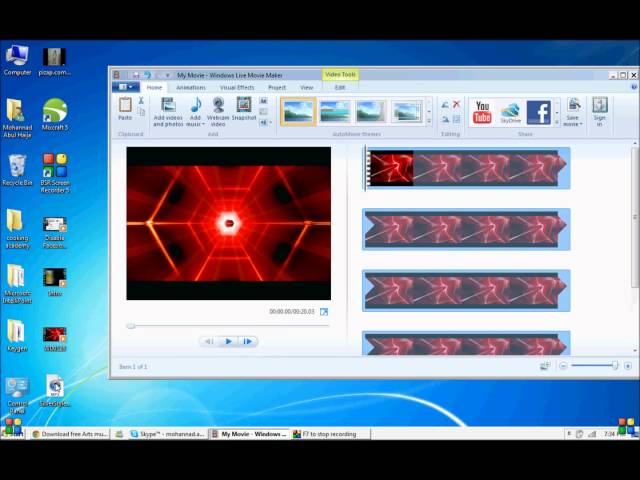The height and width of the screenshot is (480, 640).
Task: Click the Title icon beside Snapshot
Action: pos(264,100)
